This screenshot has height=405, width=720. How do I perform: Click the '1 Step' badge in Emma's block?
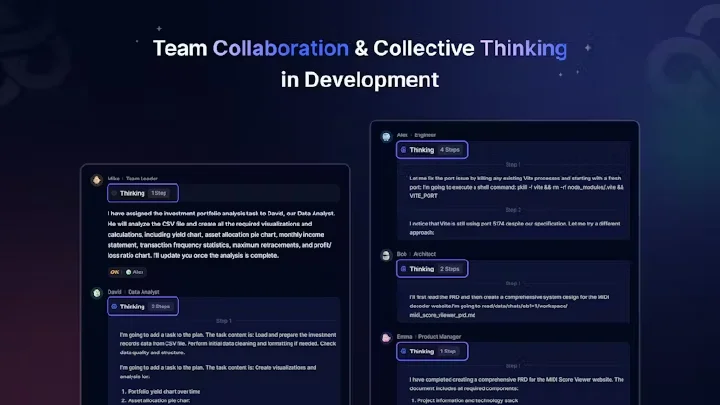(x=448, y=351)
